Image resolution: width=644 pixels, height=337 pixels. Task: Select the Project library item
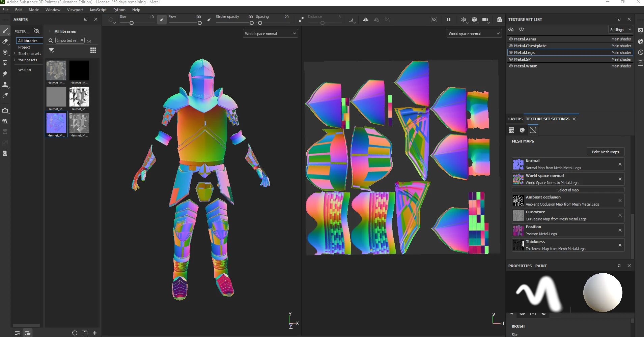[x=24, y=47]
